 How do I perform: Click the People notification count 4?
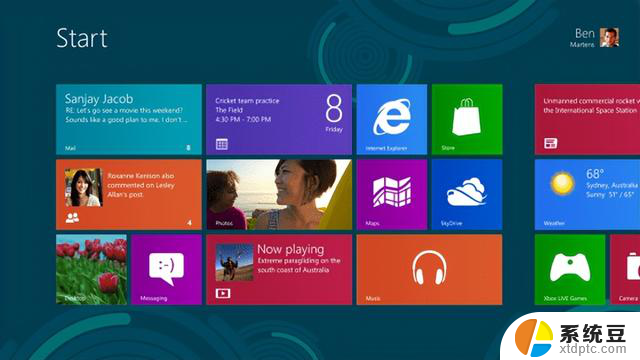point(189,222)
